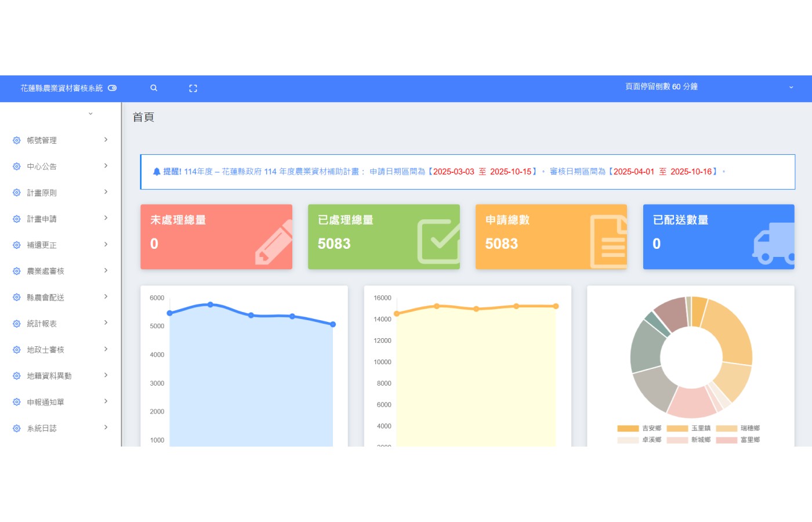
Task: Click the document icon on 申請總數 card
Action: click(608, 241)
